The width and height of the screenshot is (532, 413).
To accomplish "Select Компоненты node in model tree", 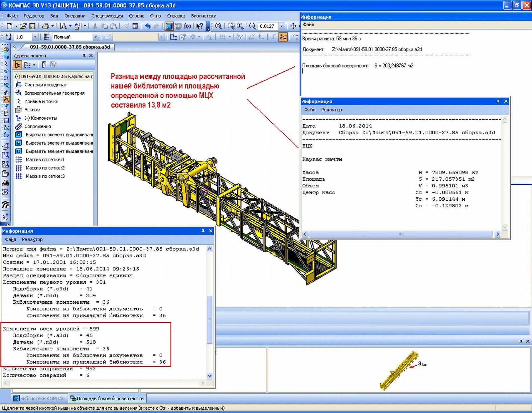I will [41, 118].
